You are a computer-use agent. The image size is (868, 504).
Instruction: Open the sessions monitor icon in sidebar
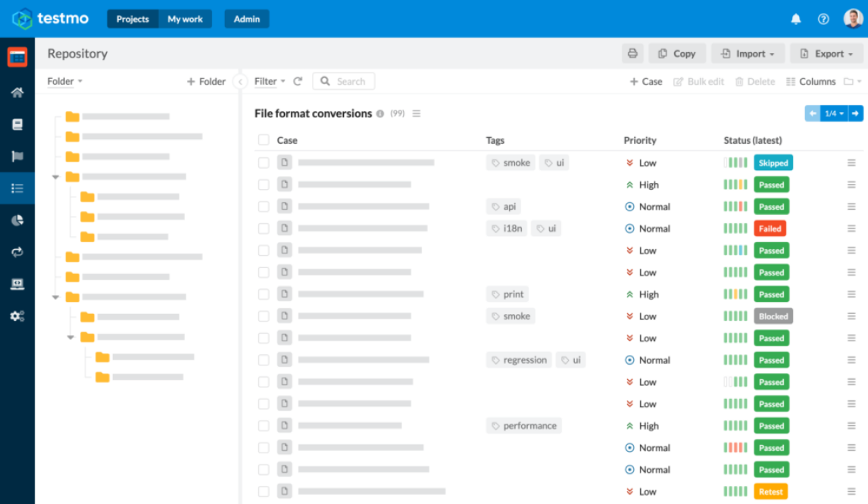click(17, 283)
